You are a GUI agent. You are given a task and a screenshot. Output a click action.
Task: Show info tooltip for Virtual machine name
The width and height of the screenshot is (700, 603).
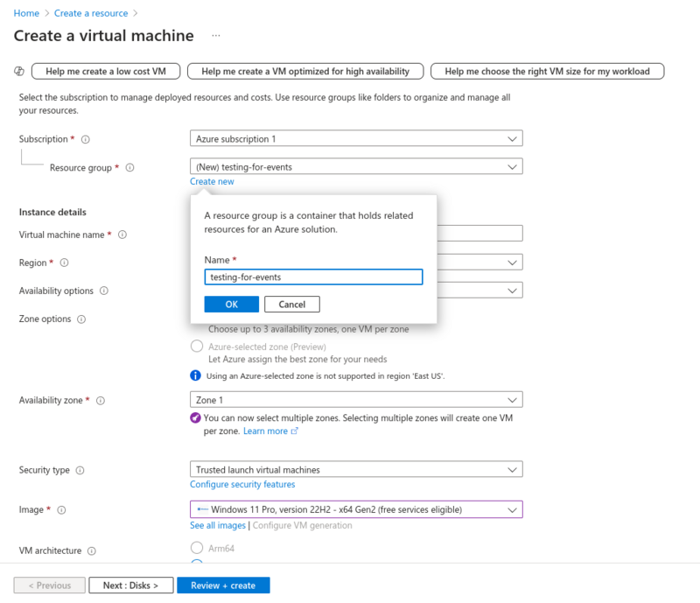[122, 235]
